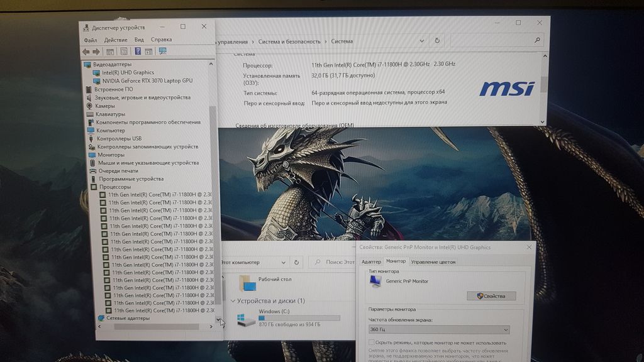This screenshot has height=362, width=644.
Task: Click the back arrow in Device Manager toolbar
Action: point(86,52)
